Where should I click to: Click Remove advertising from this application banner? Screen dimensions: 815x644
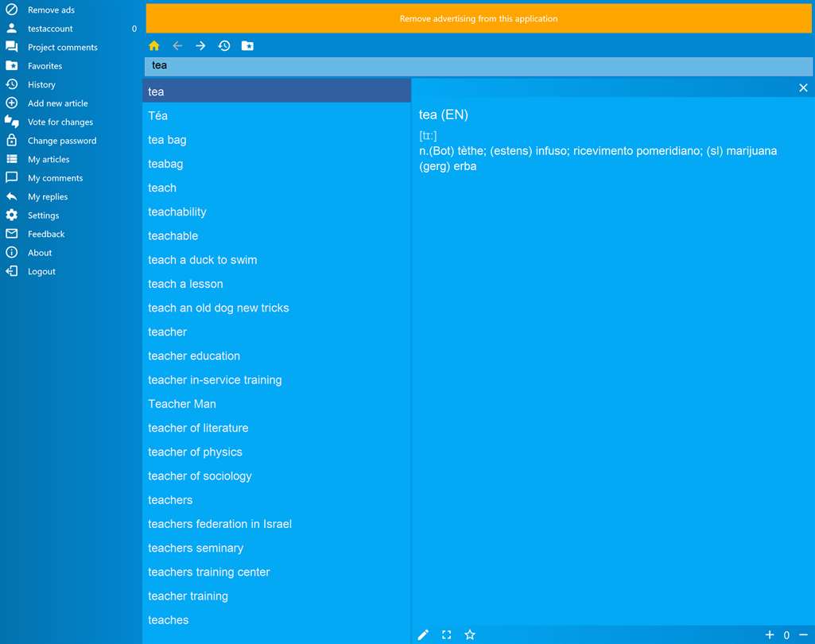479,19
